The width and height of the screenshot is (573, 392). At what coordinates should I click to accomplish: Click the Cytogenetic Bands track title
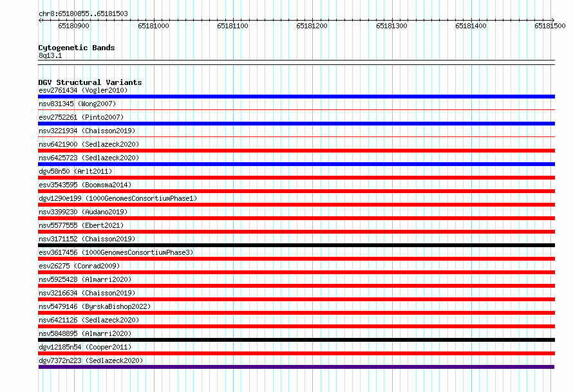(x=77, y=48)
